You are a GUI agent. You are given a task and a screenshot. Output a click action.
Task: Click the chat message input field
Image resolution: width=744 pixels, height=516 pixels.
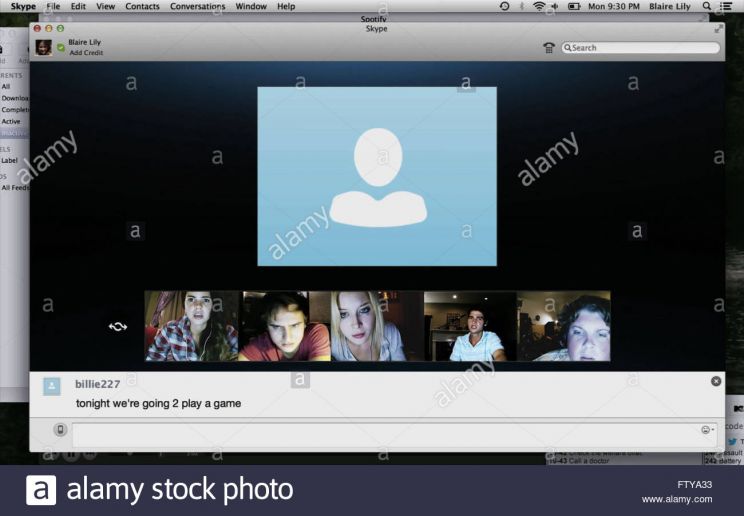(x=394, y=434)
